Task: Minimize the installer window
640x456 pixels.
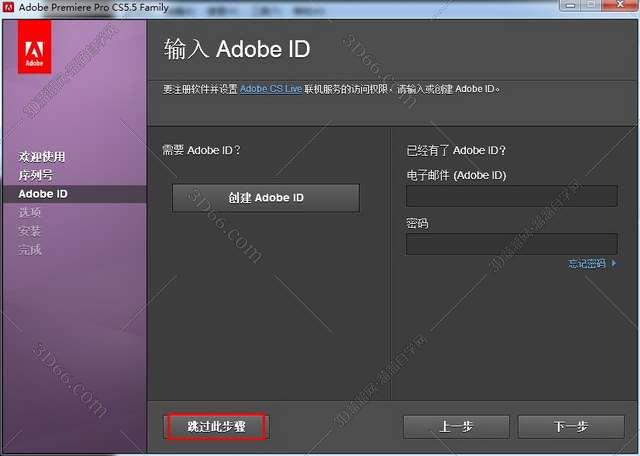Action: [571, 5]
